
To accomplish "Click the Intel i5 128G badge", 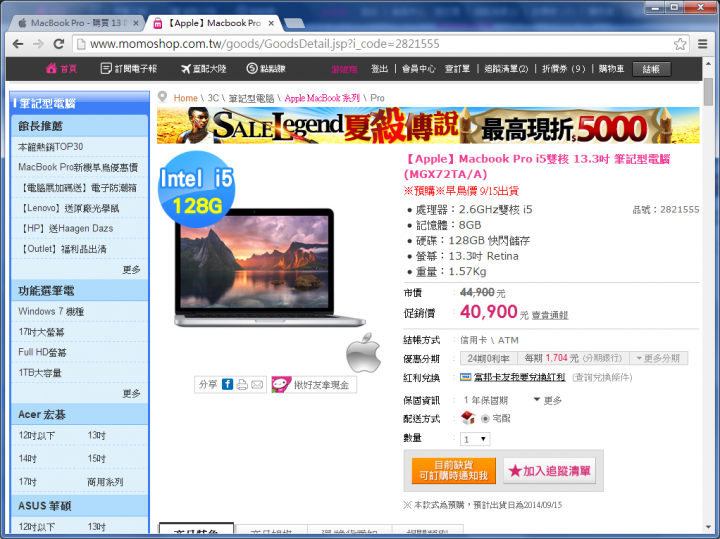I will [197, 189].
